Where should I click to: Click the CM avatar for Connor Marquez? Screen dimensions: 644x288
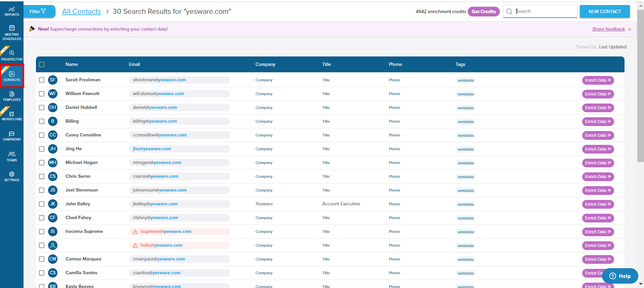coord(53,259)
